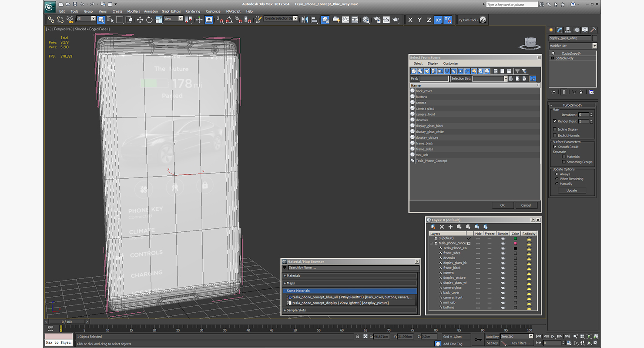Toggle the Auto Key button
The image size is (644, 348).
492,336
